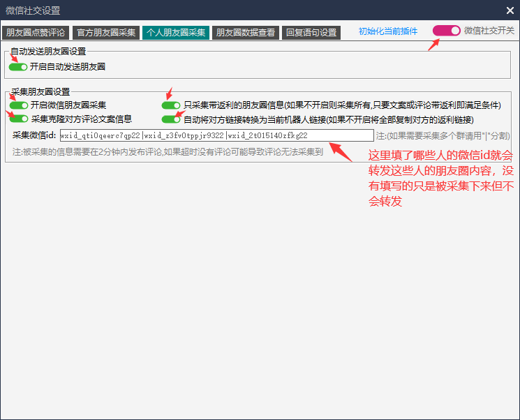Click the 初始化当前插件 link
This screenshot has width=520, height=420.
point(388,31)
